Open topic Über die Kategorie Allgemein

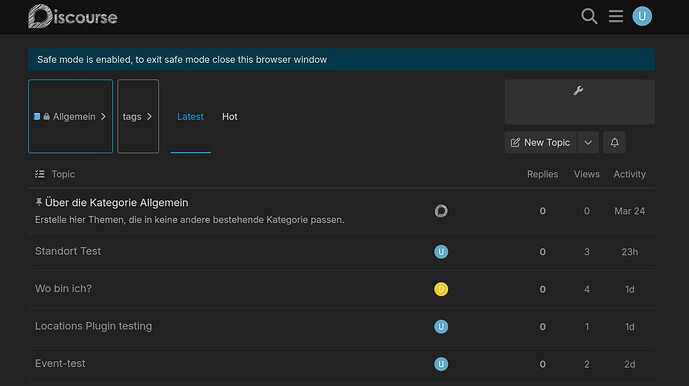(x=116, y=203)
